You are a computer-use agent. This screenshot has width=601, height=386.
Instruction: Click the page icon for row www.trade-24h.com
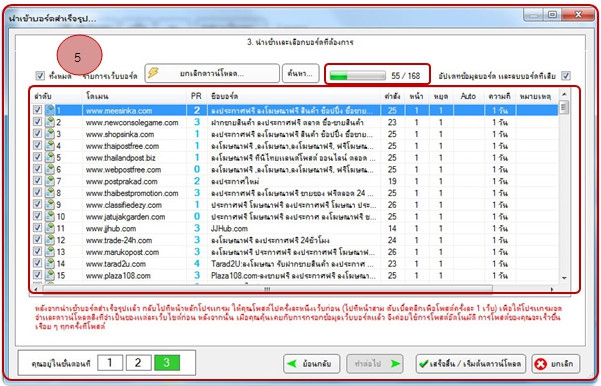coord(50,240)
